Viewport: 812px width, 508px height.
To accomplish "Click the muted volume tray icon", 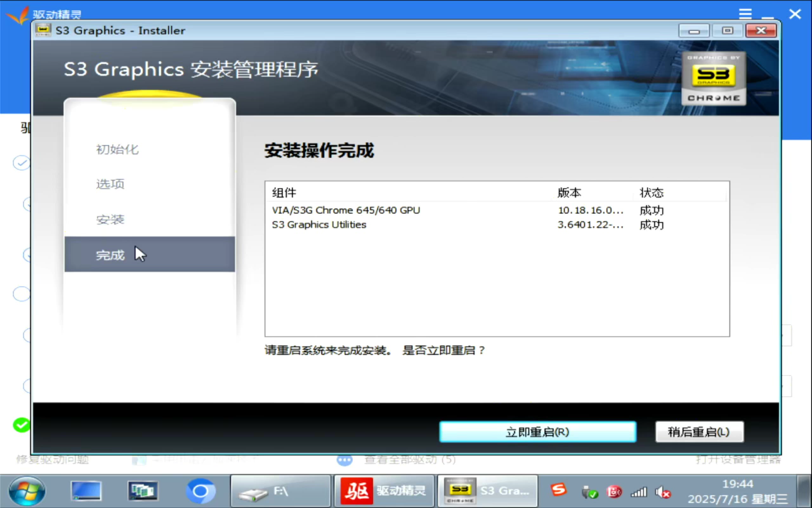I will click(663, 493).
